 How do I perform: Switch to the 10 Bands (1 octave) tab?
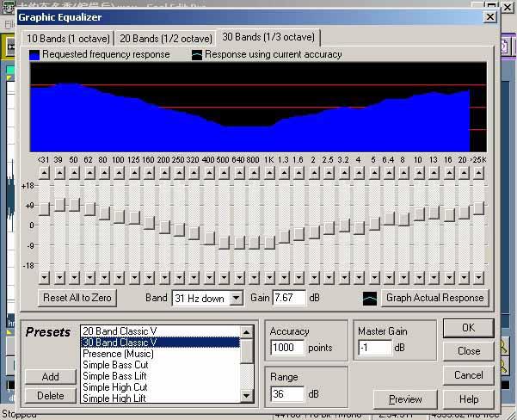(x=67, y=38)
